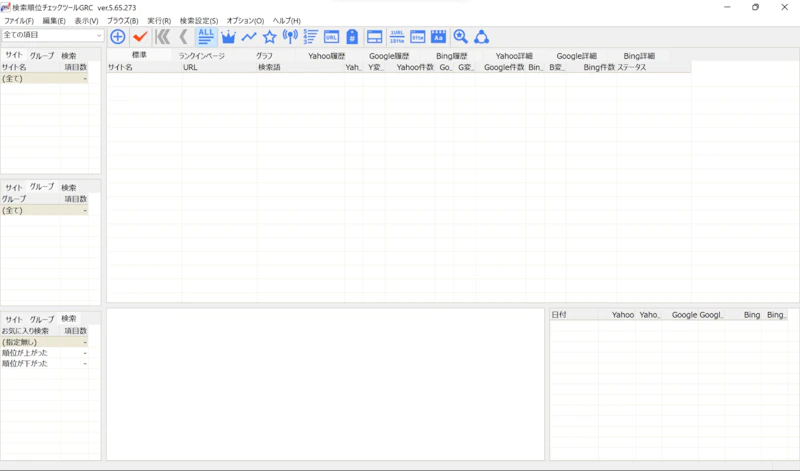Image resolution: width=800 pixels, height=471 pixels.
Task: Click the magnifier with star icon
Action: (461, 37)
